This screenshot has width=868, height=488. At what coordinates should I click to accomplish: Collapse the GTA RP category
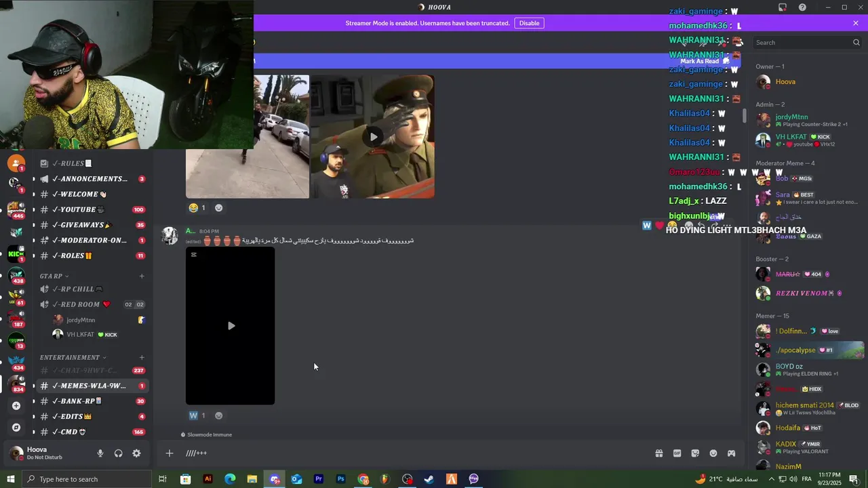[x=54, y=276]
